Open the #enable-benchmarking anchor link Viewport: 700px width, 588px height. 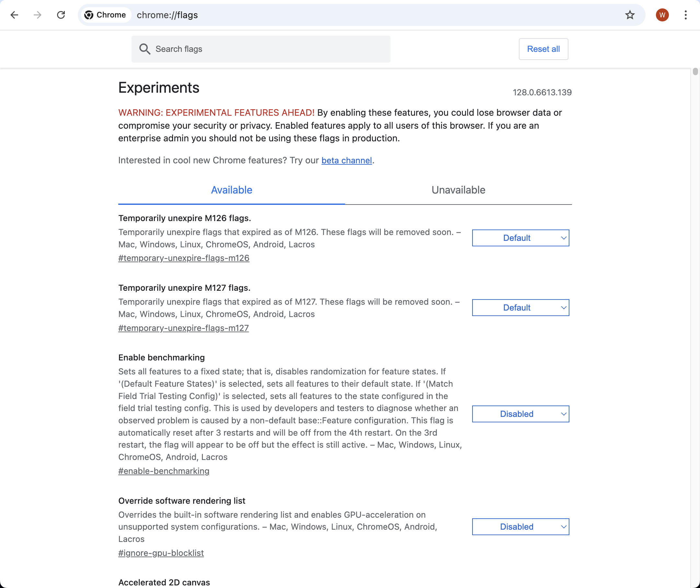(x=164, y=471)
